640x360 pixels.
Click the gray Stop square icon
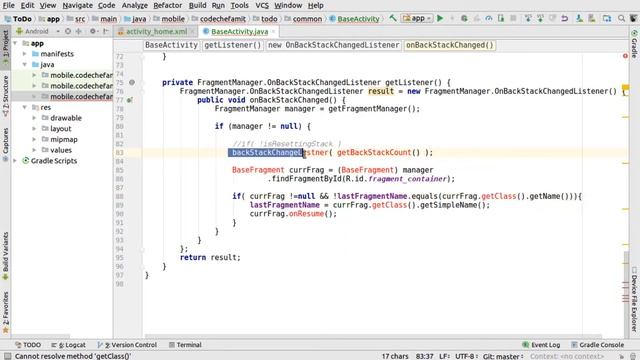pos(513,18)
